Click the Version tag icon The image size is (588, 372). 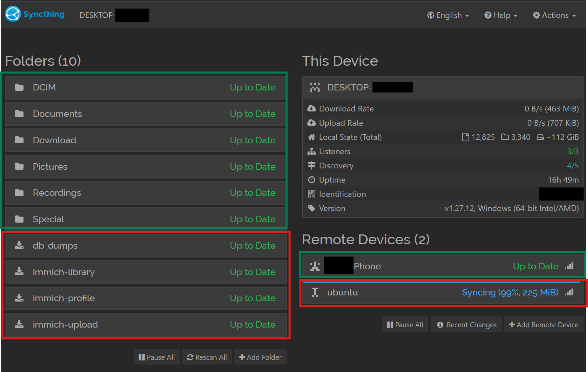(x=311, y=208)
